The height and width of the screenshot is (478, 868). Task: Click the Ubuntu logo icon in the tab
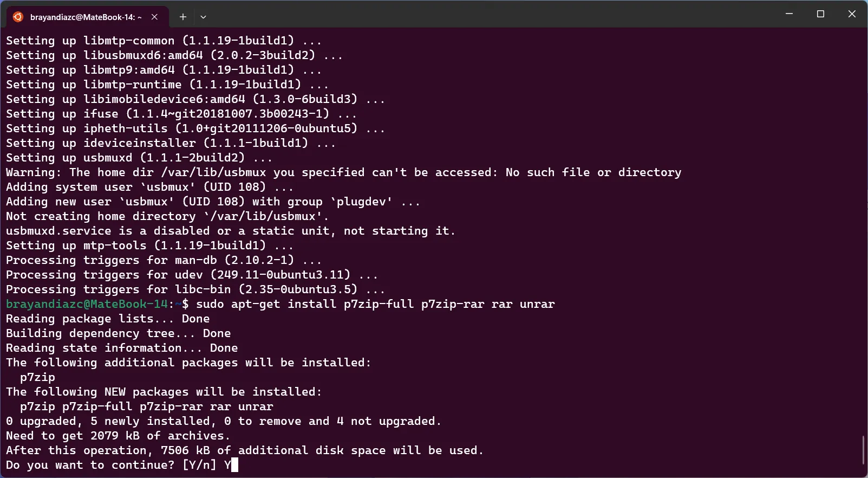coord(18,17)
